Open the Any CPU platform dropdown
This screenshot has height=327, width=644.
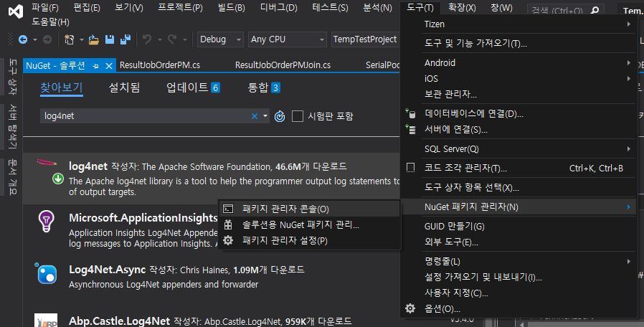(x=288, y=39)
